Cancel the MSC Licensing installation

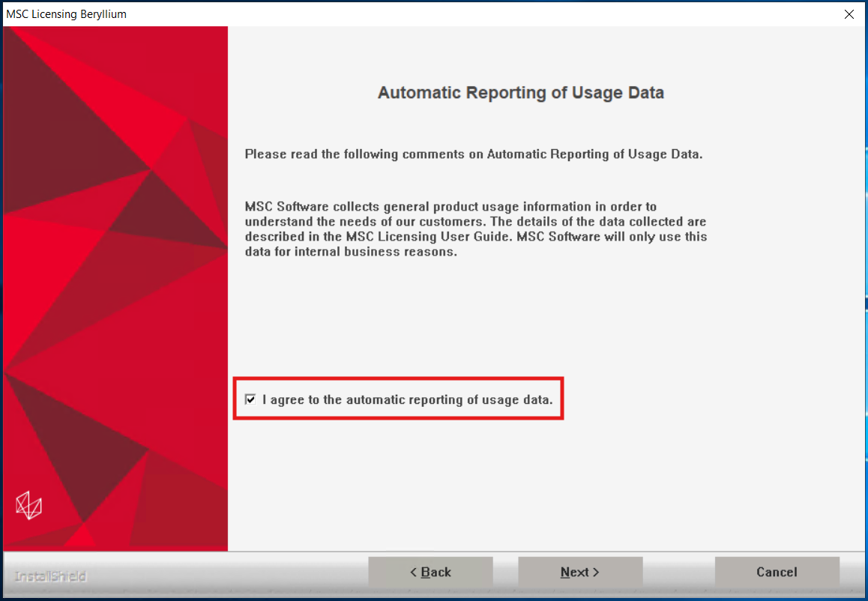click(777, 573)
